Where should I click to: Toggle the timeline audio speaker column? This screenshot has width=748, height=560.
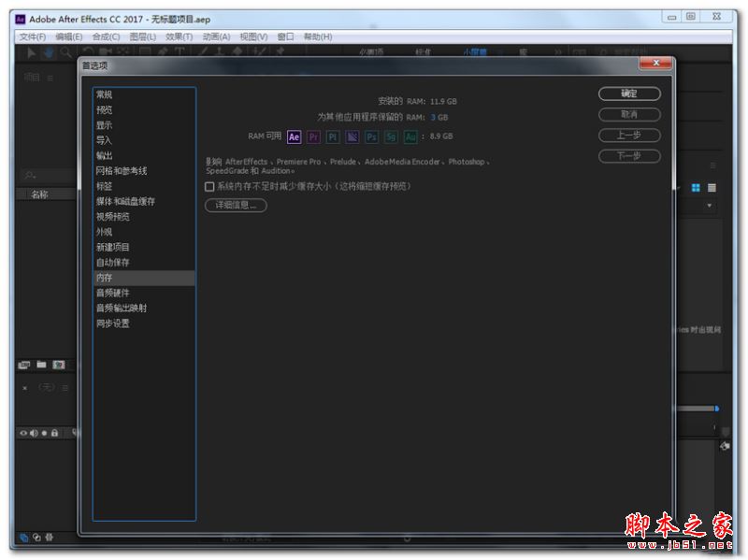click(34, 433)
